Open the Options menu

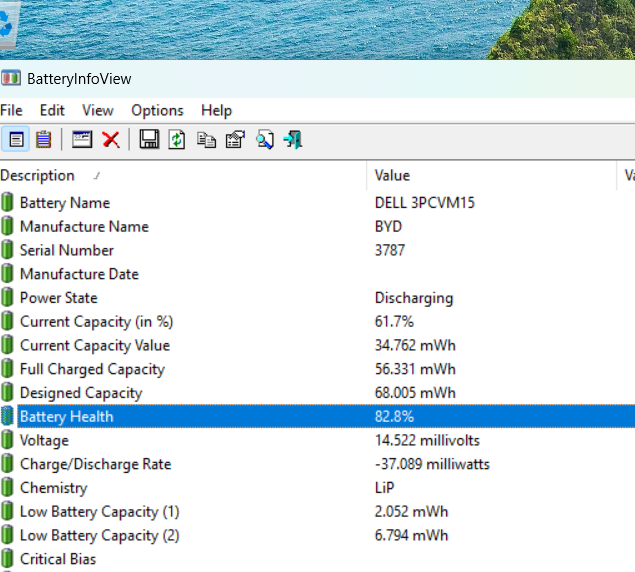tap(157, 110)
